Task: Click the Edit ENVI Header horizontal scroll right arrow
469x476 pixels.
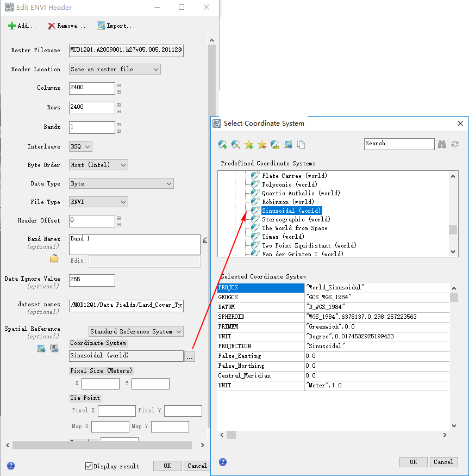Action: pos(202,445)
